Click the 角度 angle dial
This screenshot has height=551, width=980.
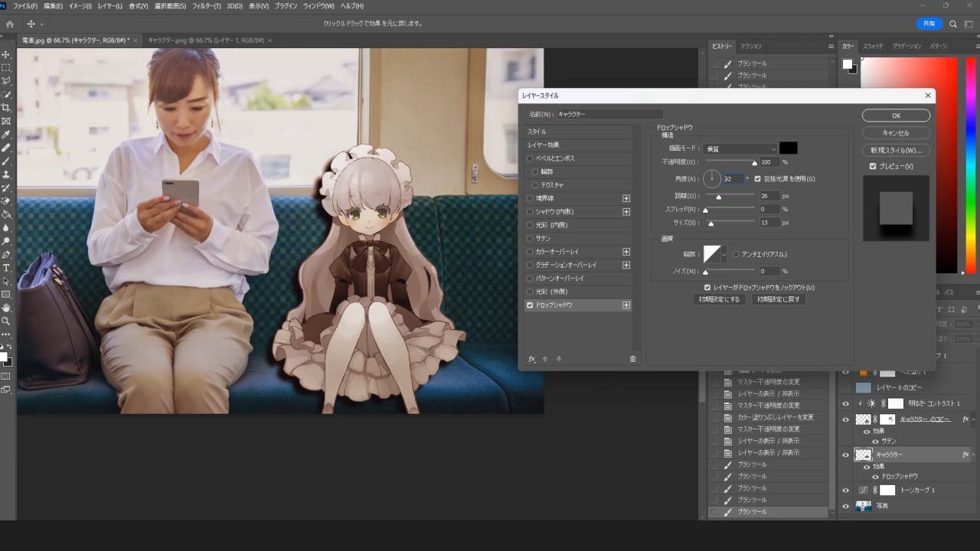coord(712,179)
